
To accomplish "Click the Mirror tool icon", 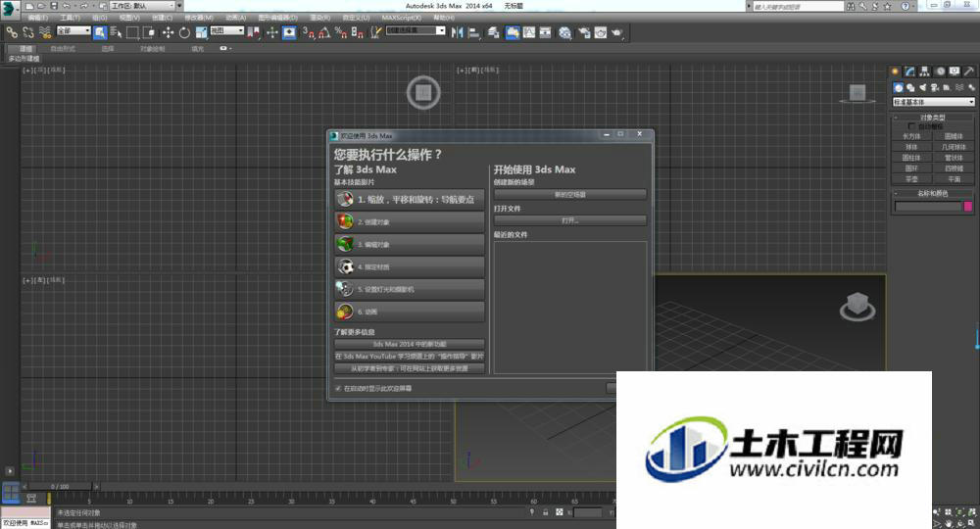I will click(x=457, y=32).
